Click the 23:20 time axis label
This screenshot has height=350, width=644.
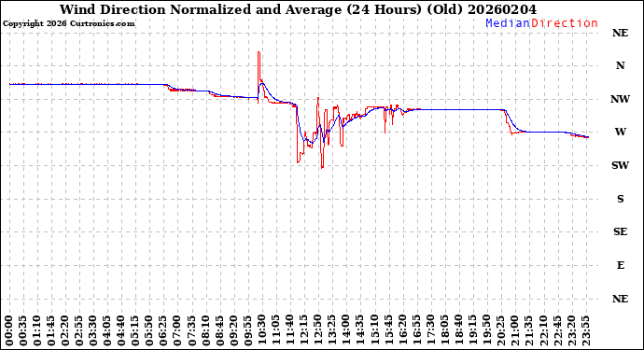[x=571, y=330]
